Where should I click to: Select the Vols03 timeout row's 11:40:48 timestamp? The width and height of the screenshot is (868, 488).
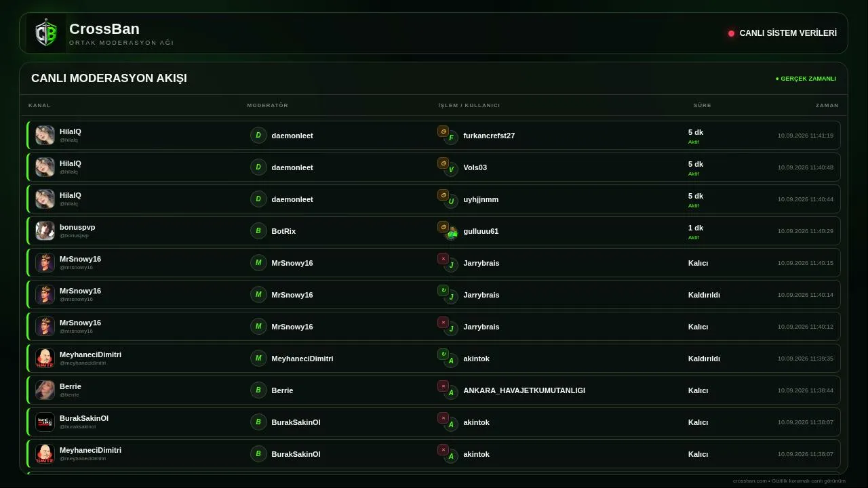click(806, 167)
